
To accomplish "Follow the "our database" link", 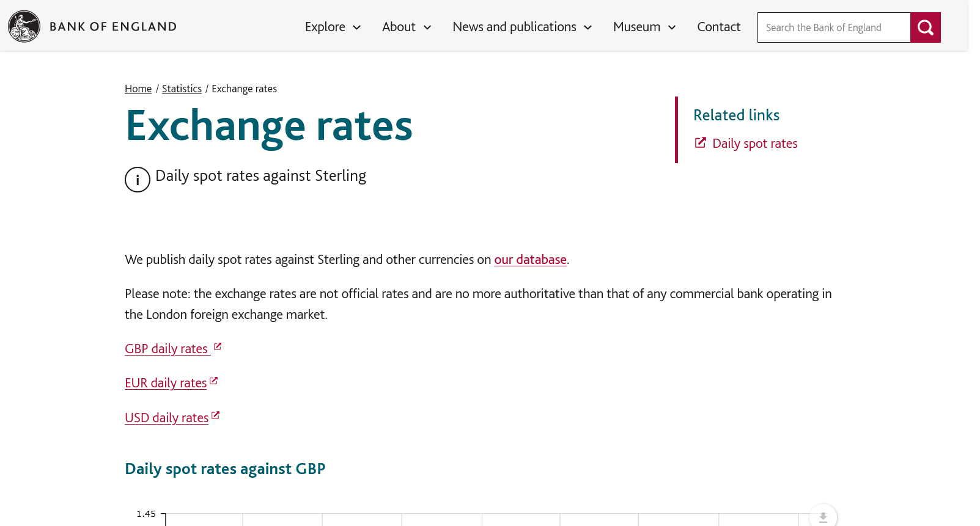I will tap(530, 260).
